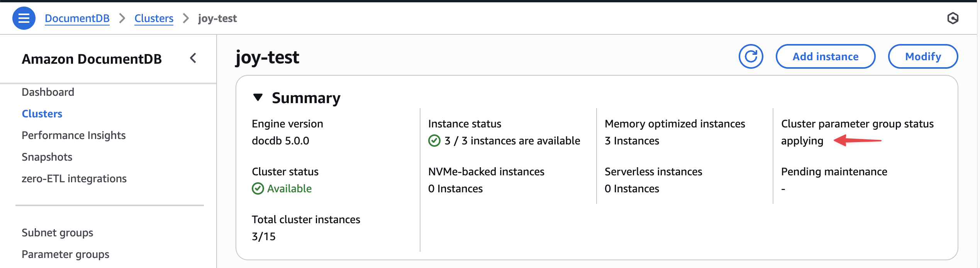The image size is (980, 268).
Task: Click the Modify button
Action: click(x=922, y=57)
